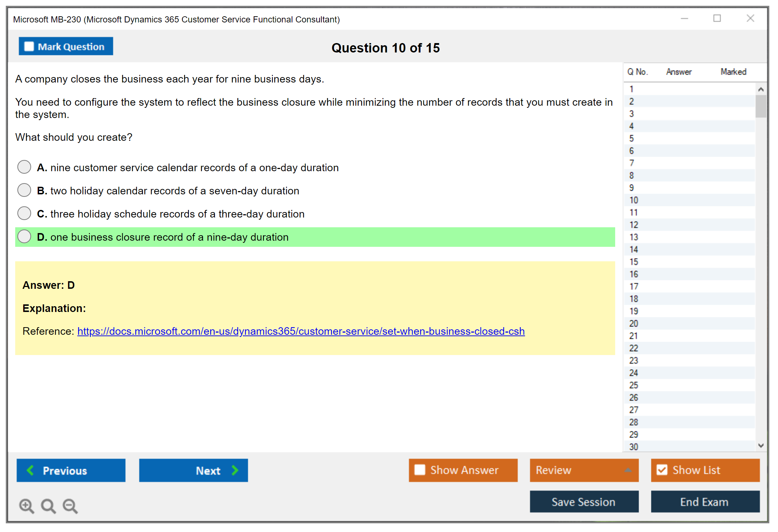778x532 pixels.
Task: Toggle the Show Answer checkbox
Action: (x=420, y=470)
